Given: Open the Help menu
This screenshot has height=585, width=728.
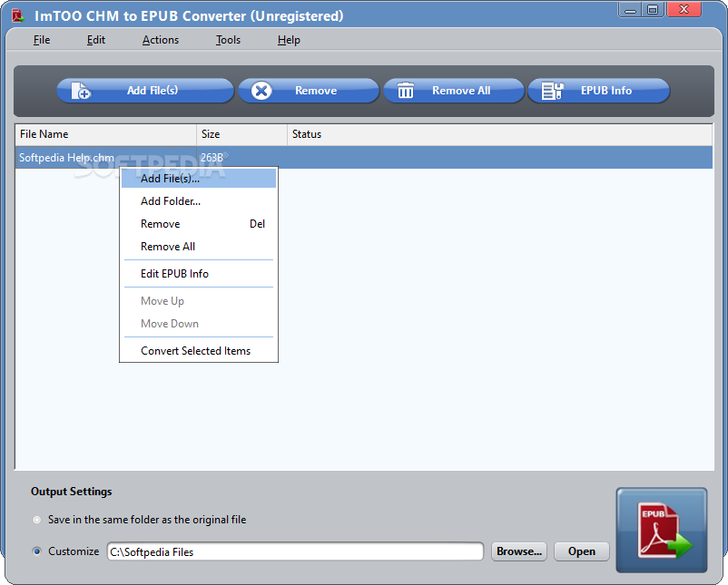Looking at the screenshot, I should [x=289, y=40].
